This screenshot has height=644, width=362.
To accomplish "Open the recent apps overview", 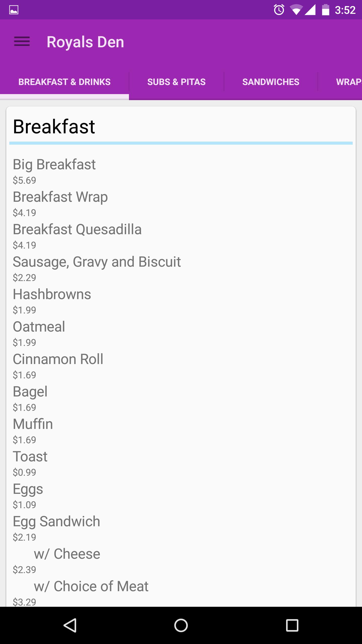I will pos(292,625).
